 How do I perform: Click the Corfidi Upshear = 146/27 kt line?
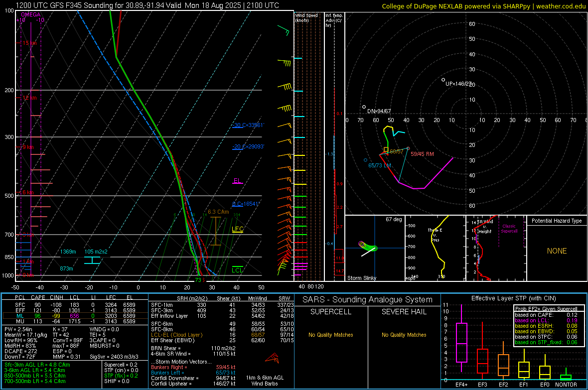point(193,384)
